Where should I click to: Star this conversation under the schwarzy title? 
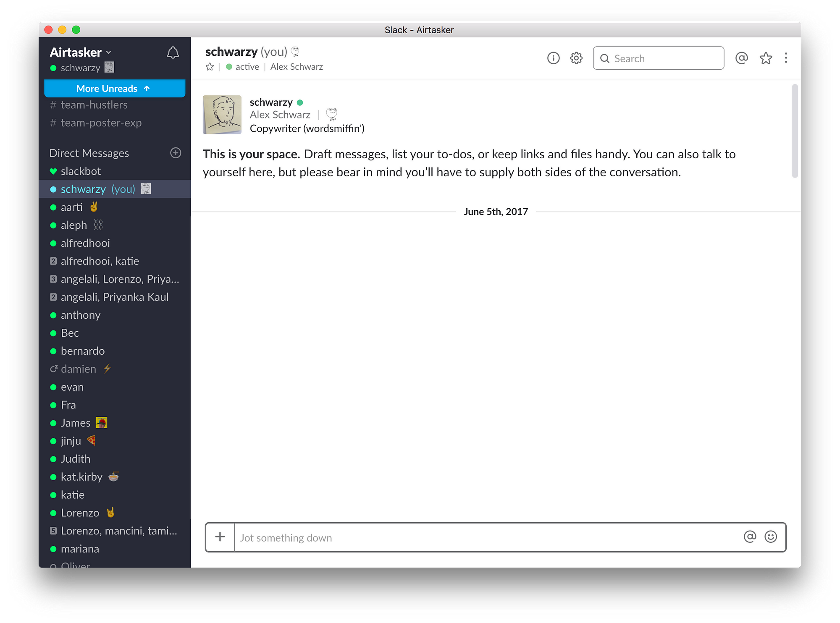click(210, 67)
